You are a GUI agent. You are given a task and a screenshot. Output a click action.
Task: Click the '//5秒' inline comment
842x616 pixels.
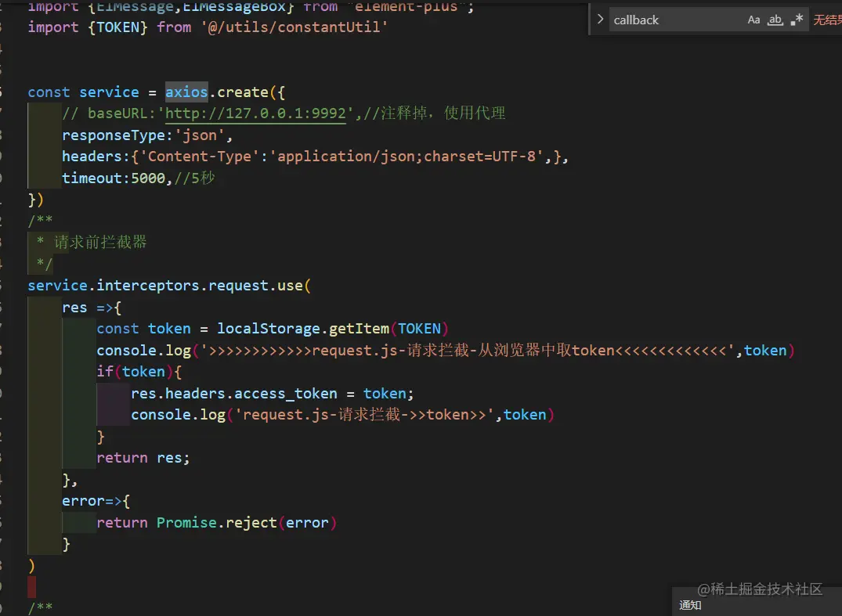194,178
